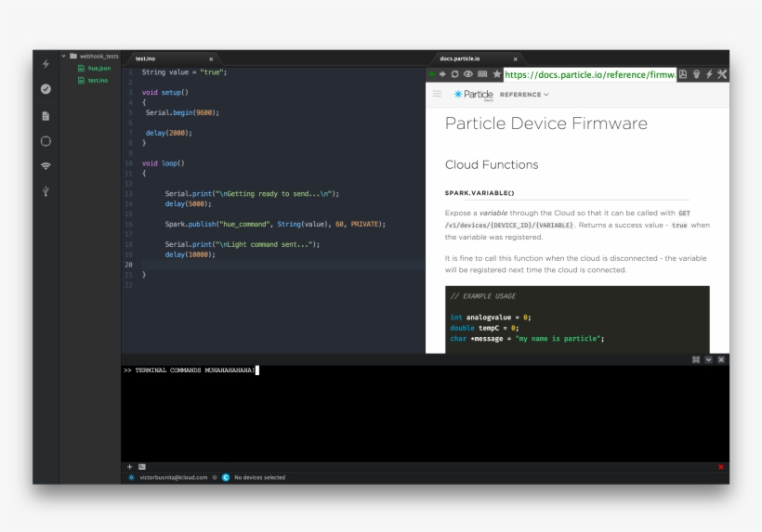Select the terminal tab icon next to plus

pyautogui.click(x=142, y=467)
